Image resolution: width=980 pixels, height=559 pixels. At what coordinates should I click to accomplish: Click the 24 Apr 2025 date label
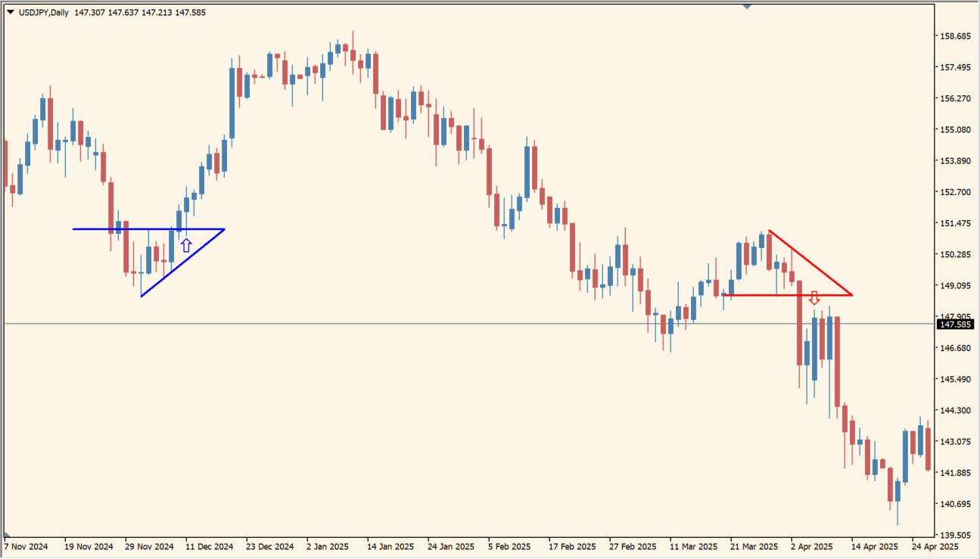tap(935, 546)
